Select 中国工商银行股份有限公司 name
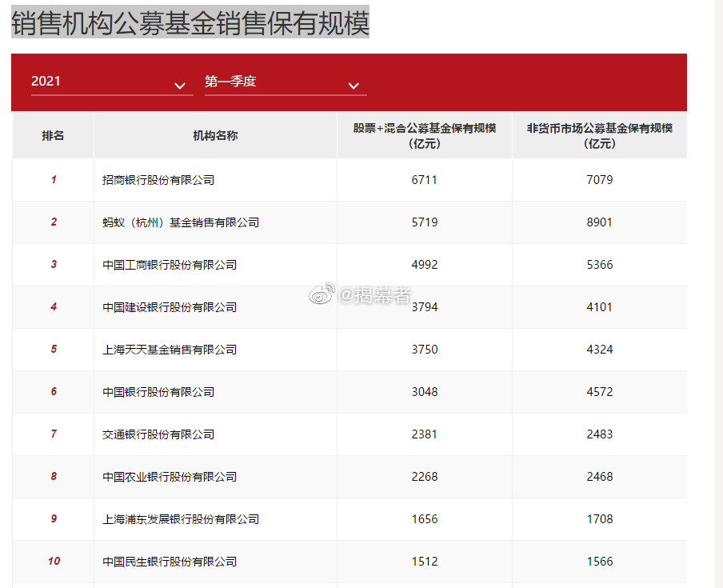The width and height of the screenshot is (723, 588). coord(170,265)
